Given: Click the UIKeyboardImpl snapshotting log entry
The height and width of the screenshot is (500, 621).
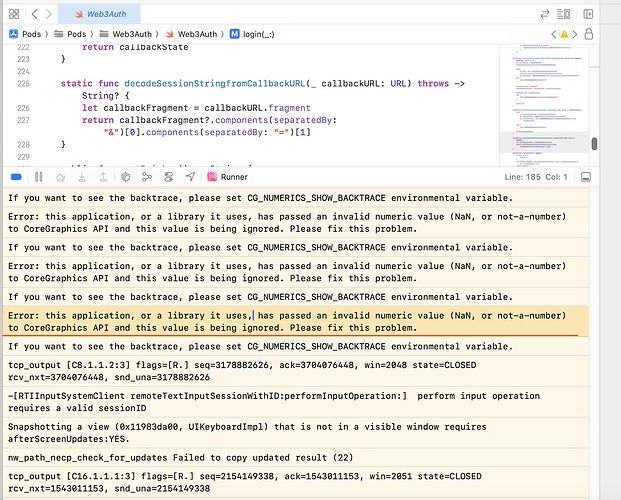Looking at the screenshot, I should click(296, 433).
